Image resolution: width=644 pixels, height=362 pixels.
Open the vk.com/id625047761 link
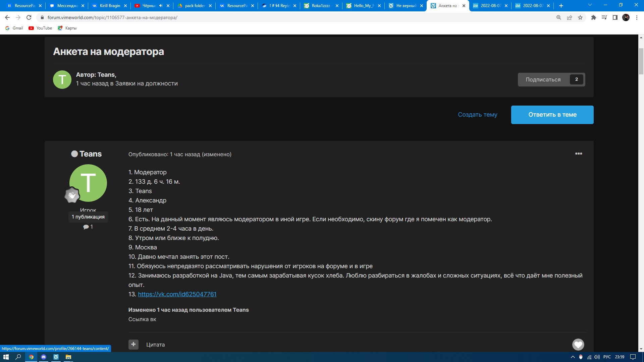(x=177, y=294)
